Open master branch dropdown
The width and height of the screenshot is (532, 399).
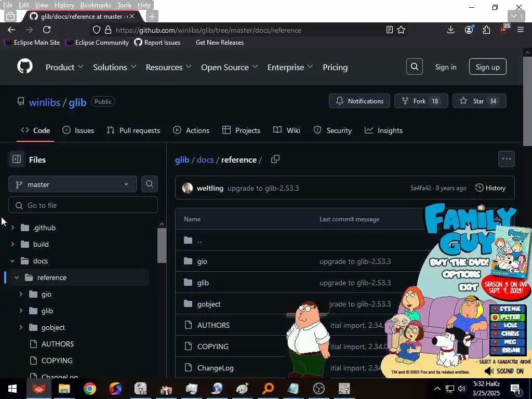coord(73,184)
